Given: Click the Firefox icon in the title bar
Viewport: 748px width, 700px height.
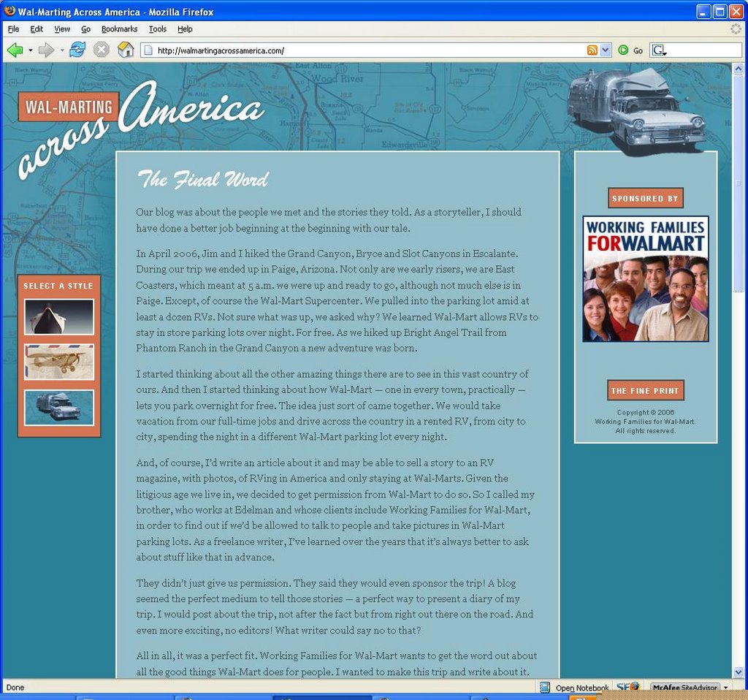Looking at the screenshot, I should pyautogui.click(x=9, y=10).
